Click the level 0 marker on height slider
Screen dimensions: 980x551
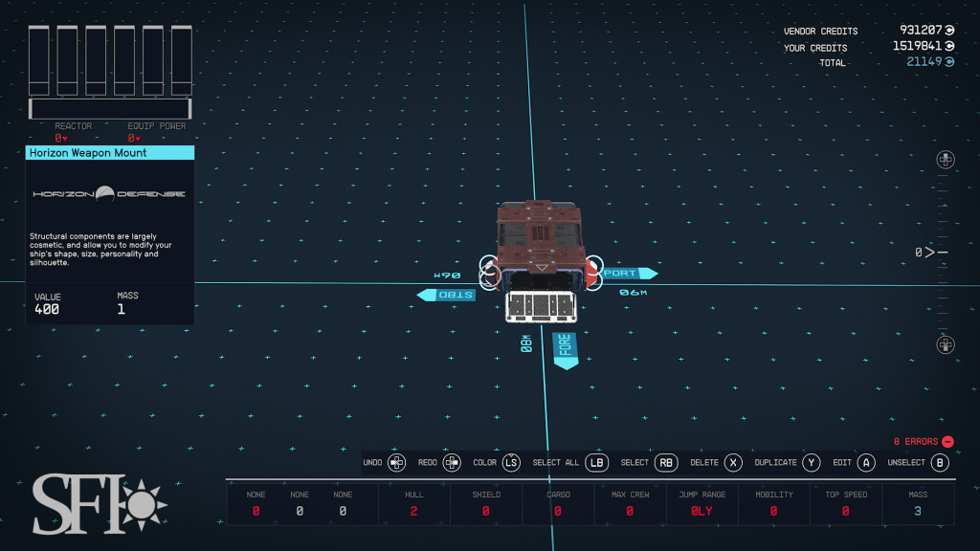pyautogui.click(x=930, y=253)
